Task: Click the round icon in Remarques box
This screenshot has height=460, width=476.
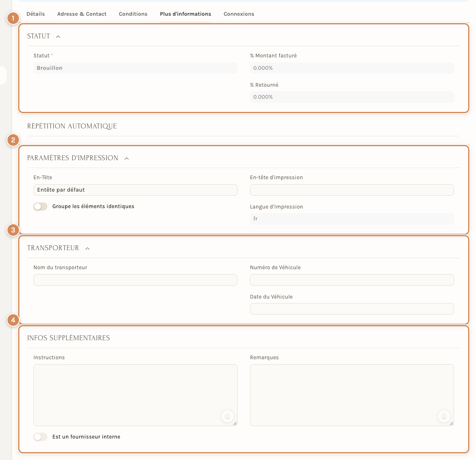Action: pos(444,416)
